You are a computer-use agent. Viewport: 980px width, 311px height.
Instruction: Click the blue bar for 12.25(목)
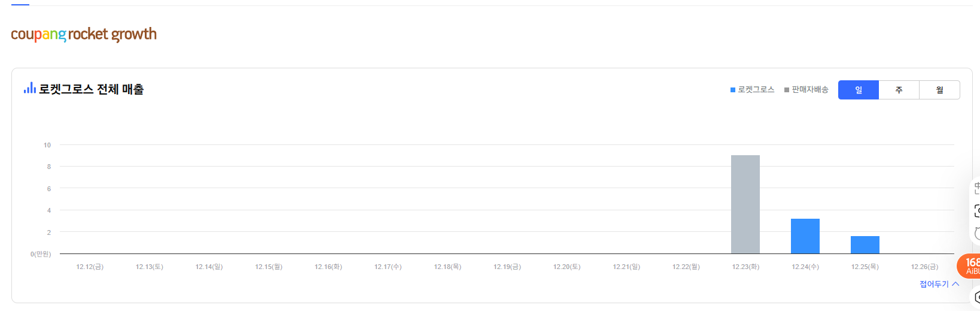pyautogui.click(x=865, y=245)
